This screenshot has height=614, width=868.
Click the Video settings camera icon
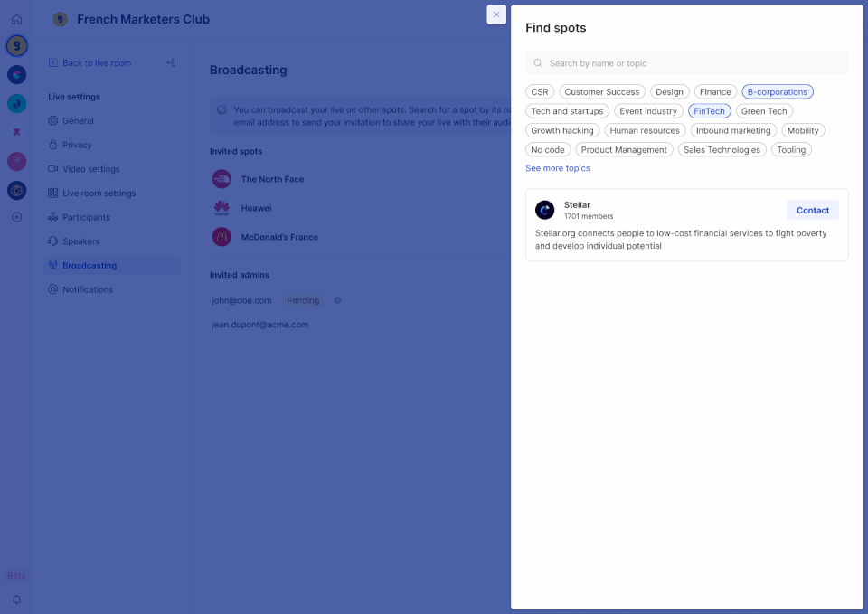click(53, 169)
